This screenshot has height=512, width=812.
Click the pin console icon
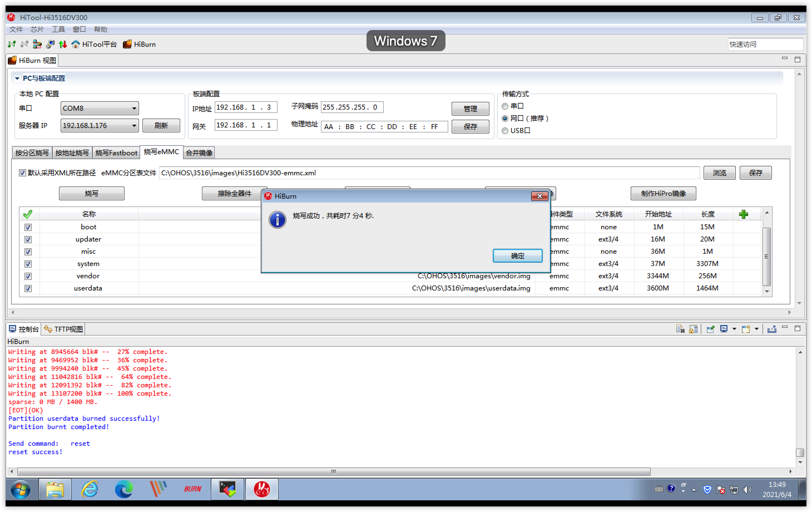click(x=711, y=329)
